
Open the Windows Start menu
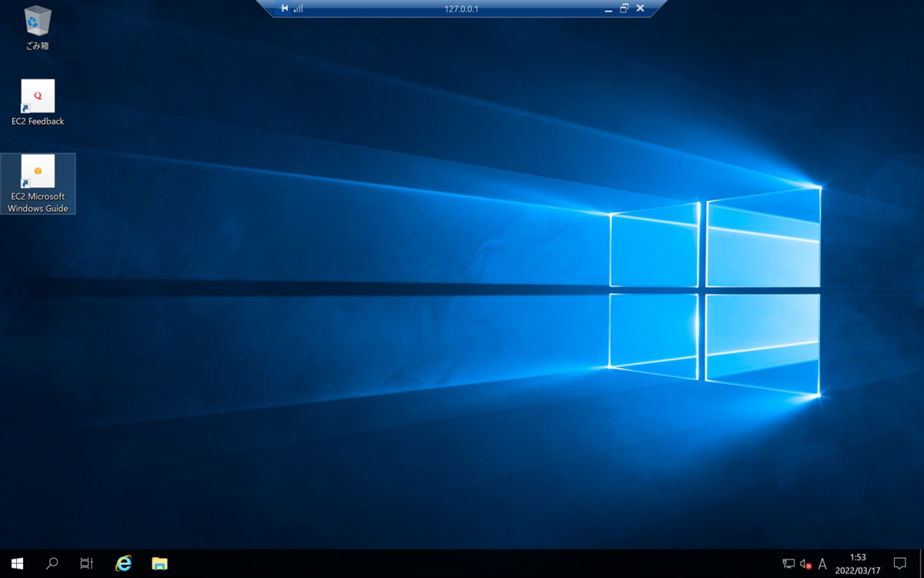click(x=17, y=563)
